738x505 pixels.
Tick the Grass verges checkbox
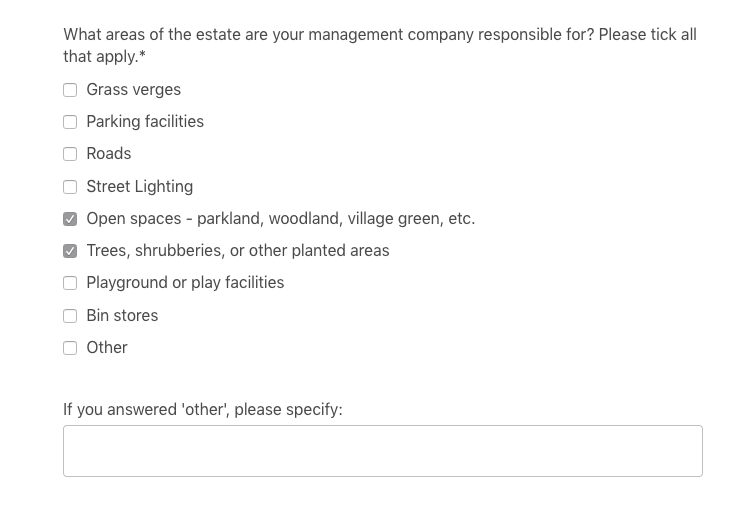click(70, 90)
